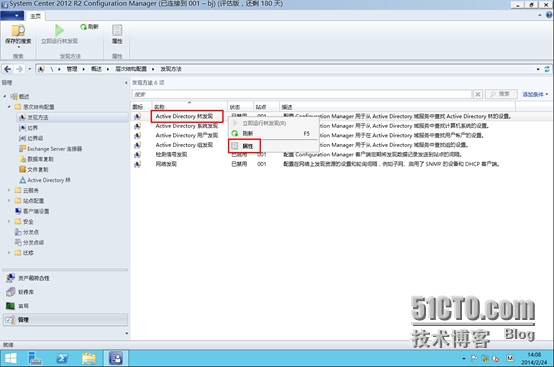Switch to 软件库 workspace
Viewport: 554px width, 367px height.
pyautogui.click(x=65, y=292)
